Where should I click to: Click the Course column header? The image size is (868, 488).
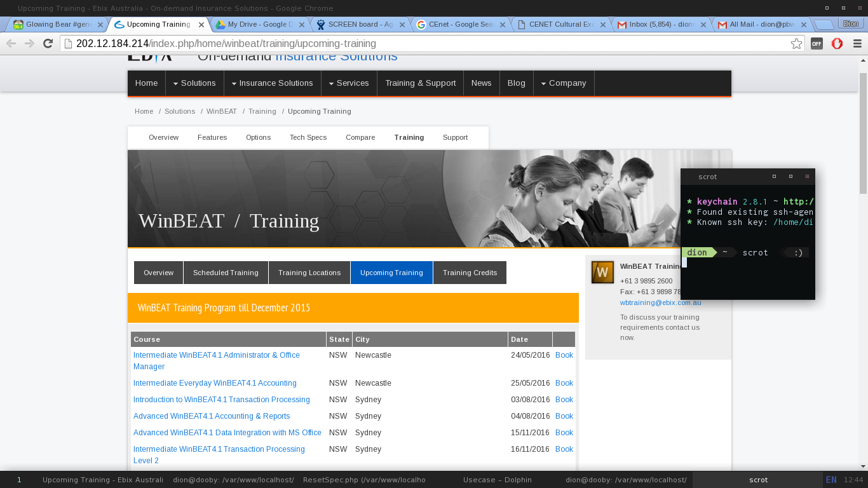pos(229,339)
